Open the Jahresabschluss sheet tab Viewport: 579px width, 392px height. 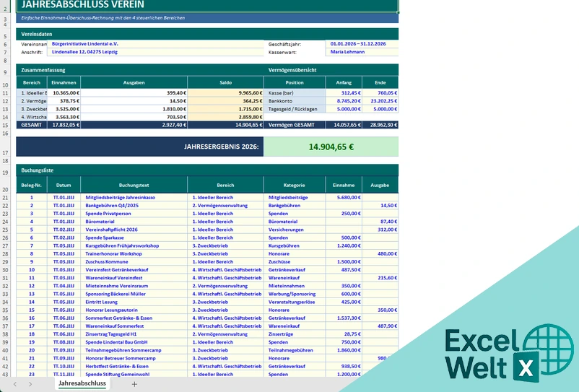tap(82, 383)
